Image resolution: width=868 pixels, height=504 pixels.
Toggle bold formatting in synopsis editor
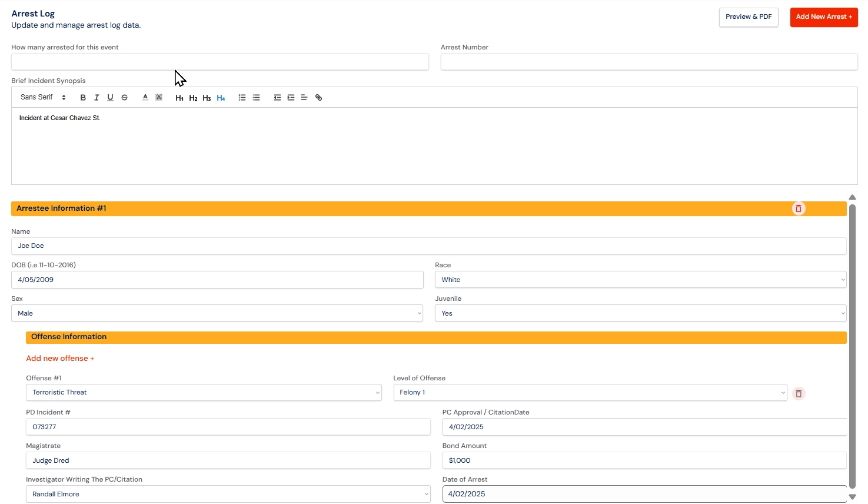[x=83, y=98]
